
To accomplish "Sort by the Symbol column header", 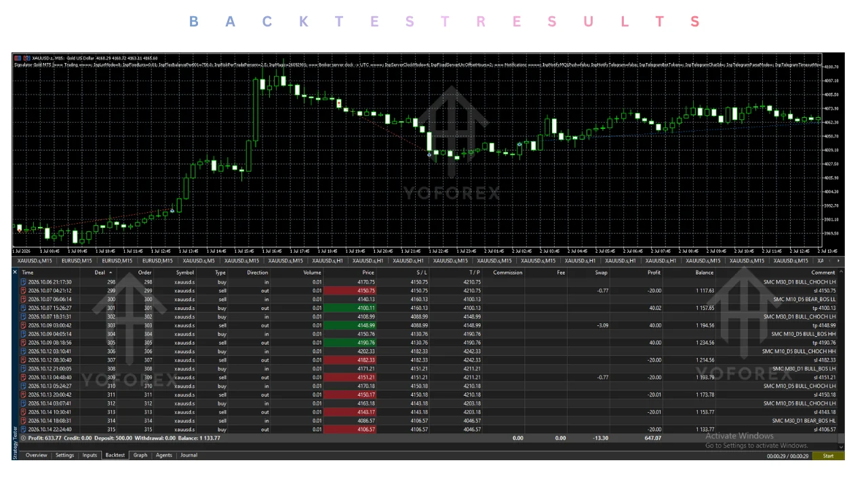I will click(x=185, y=272).
